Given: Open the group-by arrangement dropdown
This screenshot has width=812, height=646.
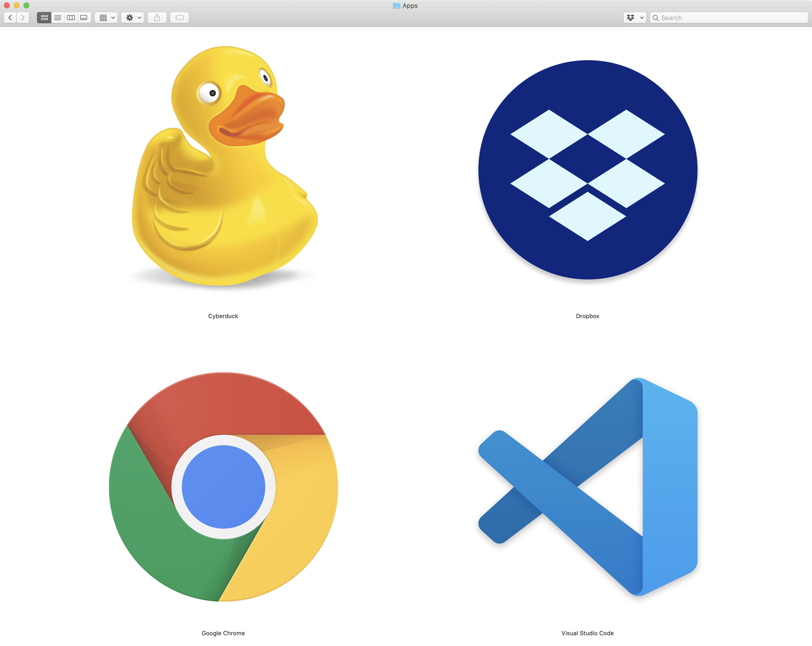Looking at the screenshot, I should click(x=107, y=18).
